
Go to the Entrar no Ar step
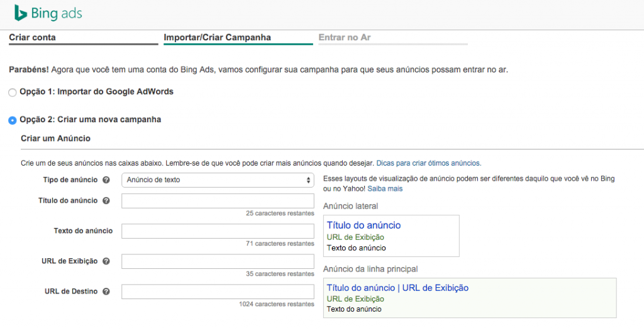point(345,38)
